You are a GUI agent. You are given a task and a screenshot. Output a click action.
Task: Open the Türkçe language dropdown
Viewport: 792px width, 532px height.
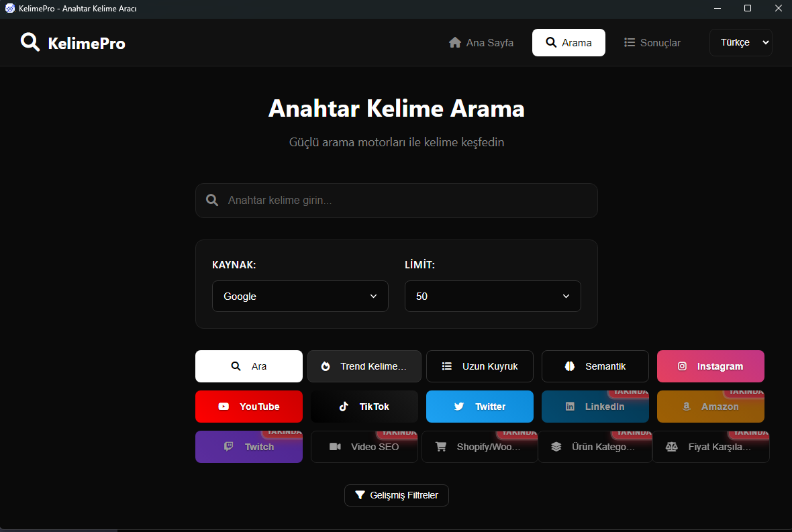[741, 42]
